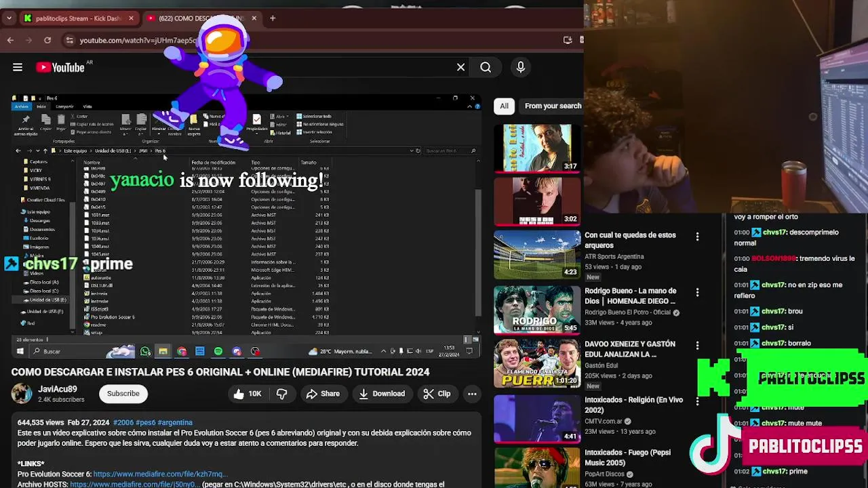Close the Kick Dashboard tab
This screenshot has height=488, width=868.
click(x=131, y=18)
